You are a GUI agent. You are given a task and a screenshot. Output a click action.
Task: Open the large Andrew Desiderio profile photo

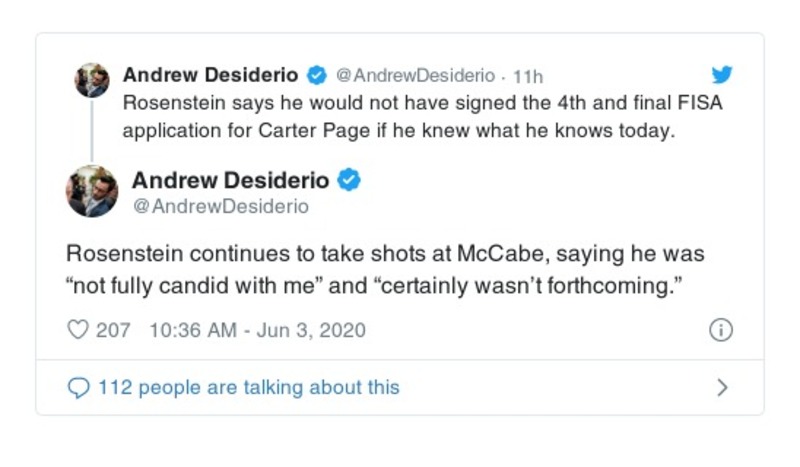tap(92, 191)
